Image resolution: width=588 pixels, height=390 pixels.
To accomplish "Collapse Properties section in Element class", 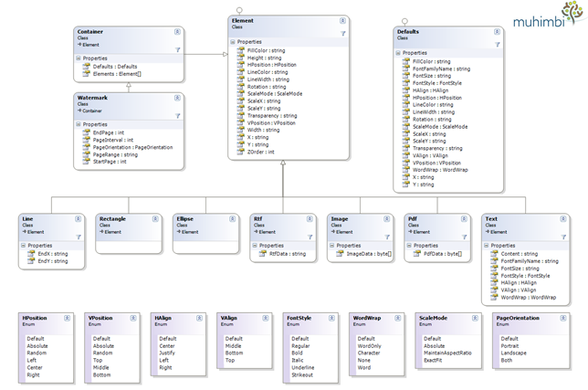I will pyautogui.click(x=233, y=42).
